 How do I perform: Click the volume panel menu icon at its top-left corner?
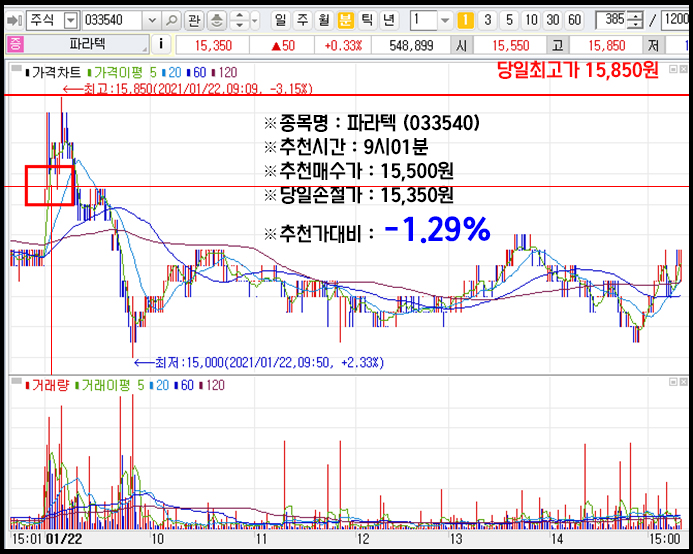click(17, 381)
